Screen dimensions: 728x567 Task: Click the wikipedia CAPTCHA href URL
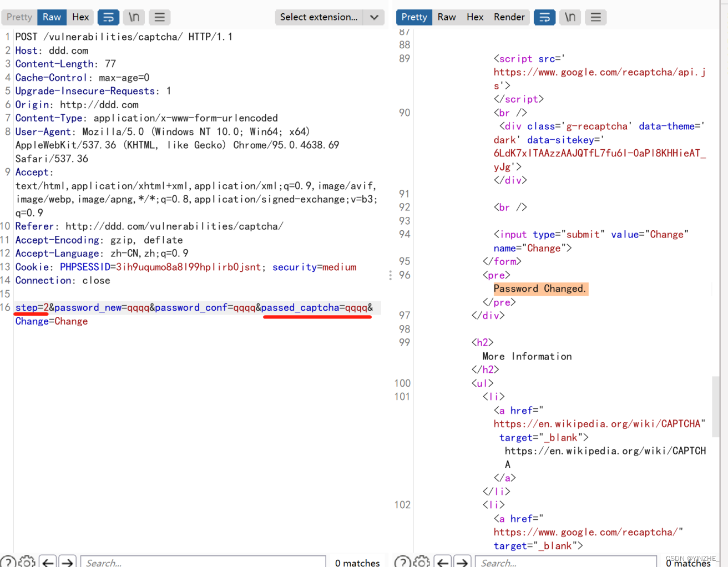(597, 424)
